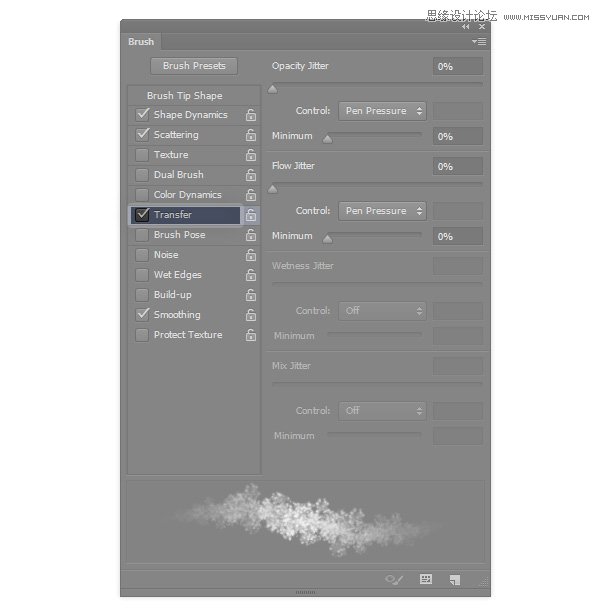Open Mix Jitter Control dropdown set to Off
This screenshot has height=613, width=600.
382,411
